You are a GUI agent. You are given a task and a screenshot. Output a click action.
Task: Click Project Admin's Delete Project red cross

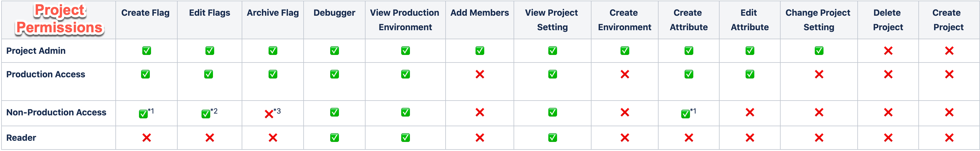coord(888,51)
